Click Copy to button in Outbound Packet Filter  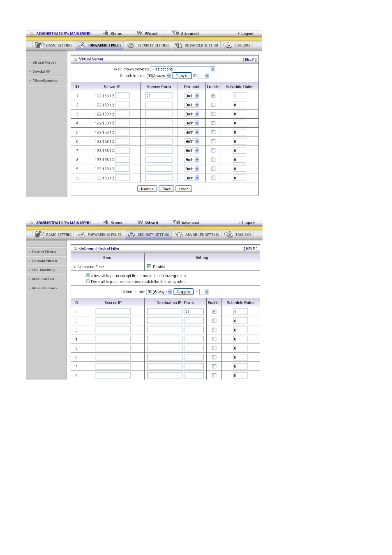tap(183, 292)
